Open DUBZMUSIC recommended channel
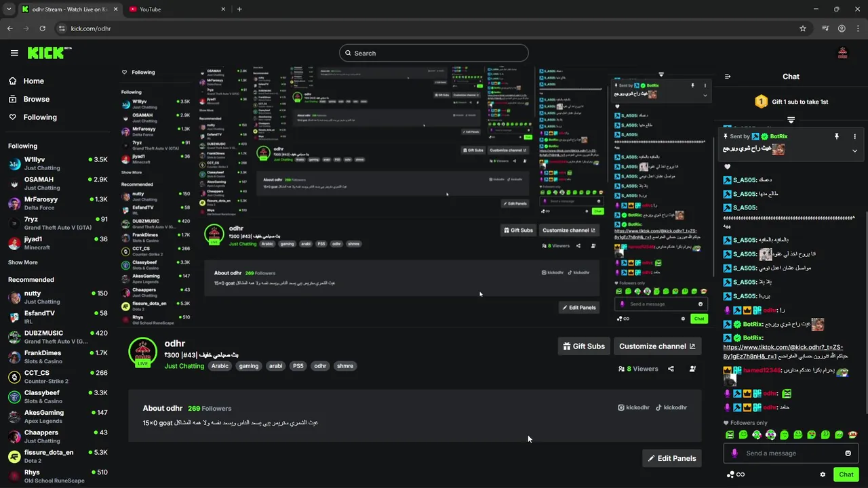The height and width of the screenshot is (488, 868). 58,337
